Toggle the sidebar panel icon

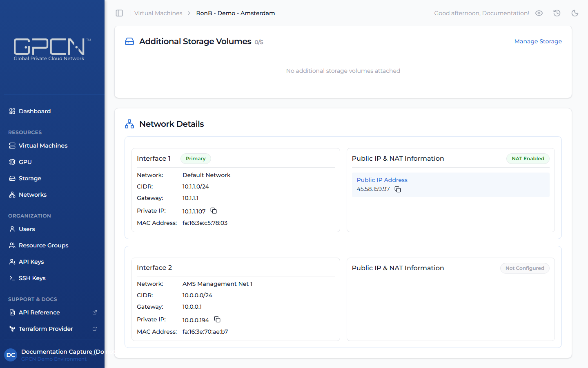[x=119, y=13]
